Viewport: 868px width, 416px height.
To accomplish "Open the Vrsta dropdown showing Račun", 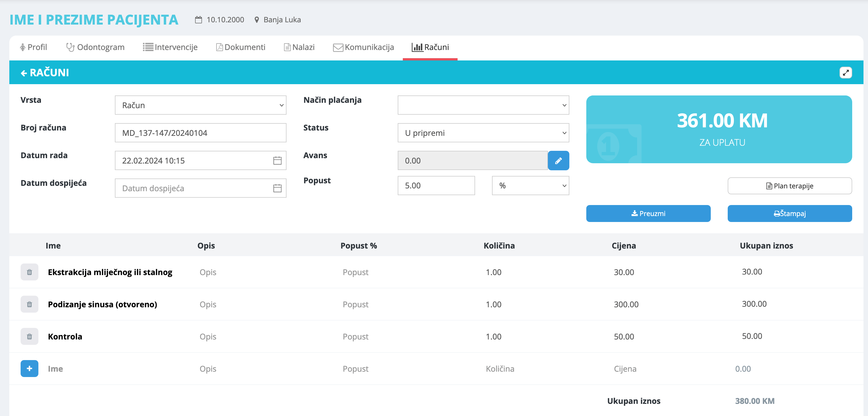I will (x=200, y=105).
